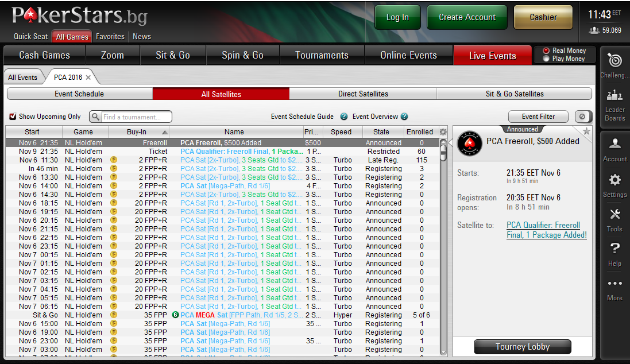Click the green 6 badge on PCA MEGA Sat
630x364 pixels.
(x=175, y=315)
